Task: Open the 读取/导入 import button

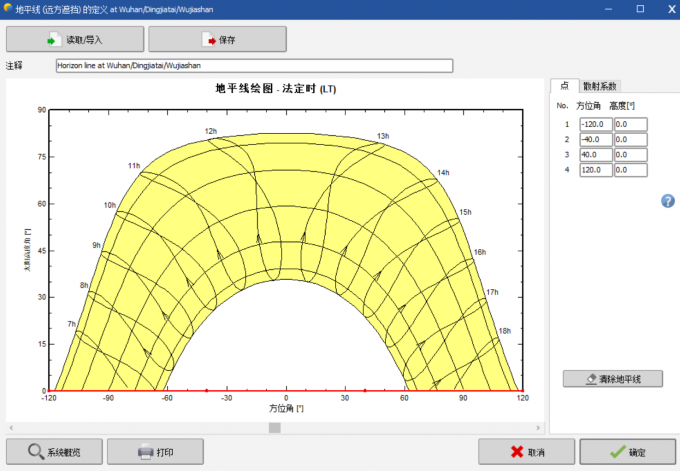Action: tap(75, 39)
